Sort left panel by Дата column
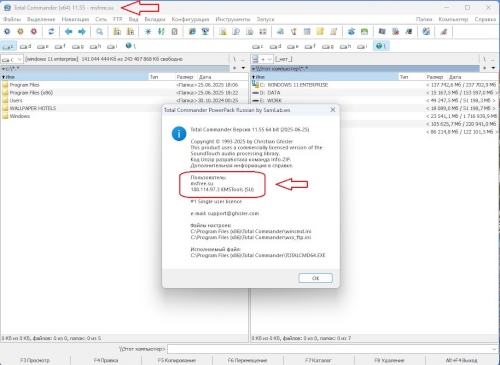Viewport: 500px width, 365px height. (222, 77)
